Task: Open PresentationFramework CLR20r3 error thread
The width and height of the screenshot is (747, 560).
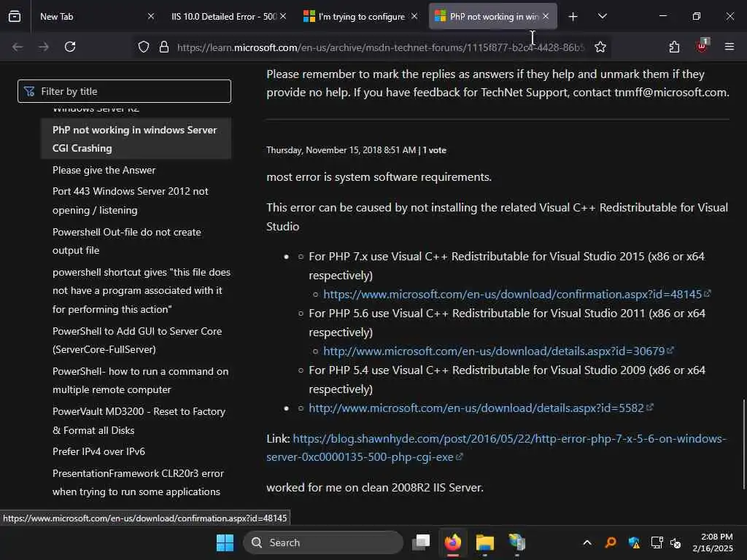Action: pyautogui.click(x=138, y=483)
